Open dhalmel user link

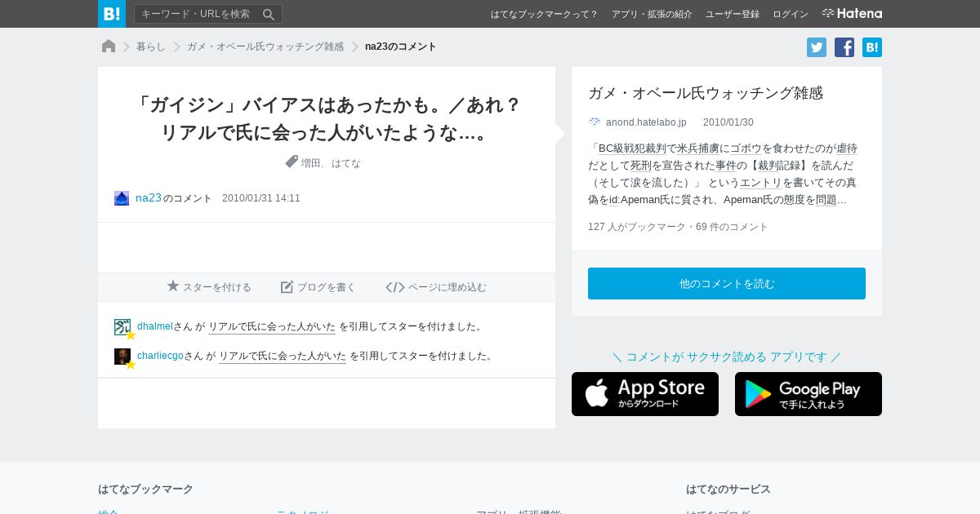155,326
